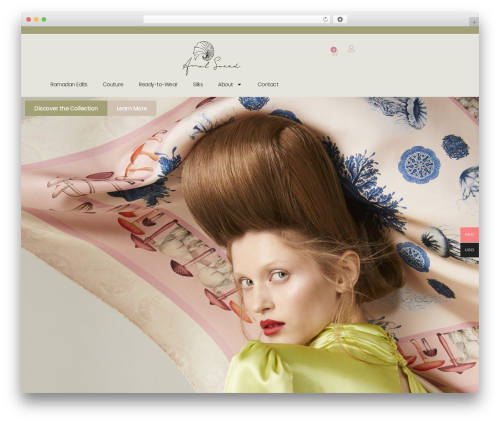Viewport: 500px width, 423px height.
Task: Click into the browser address bar
Action: tap(233, 20)
